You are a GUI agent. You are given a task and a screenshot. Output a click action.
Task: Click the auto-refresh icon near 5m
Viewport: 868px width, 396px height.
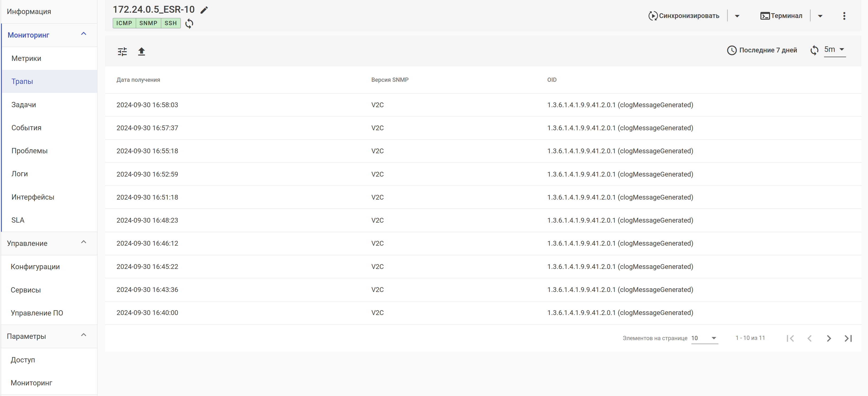814,50
